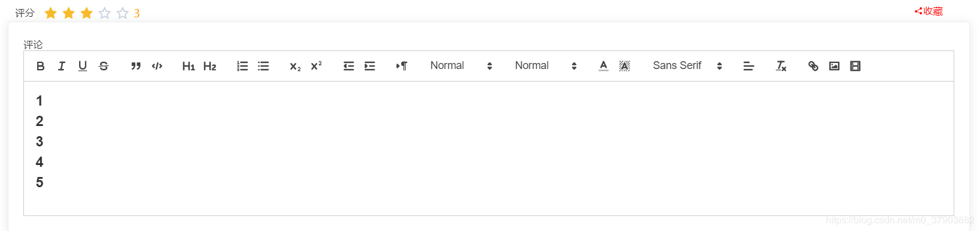Toggle bold formatting in the editor toolbar
Image resolution: width=980 pixels, height=231 pixels.
pos(40,66)
